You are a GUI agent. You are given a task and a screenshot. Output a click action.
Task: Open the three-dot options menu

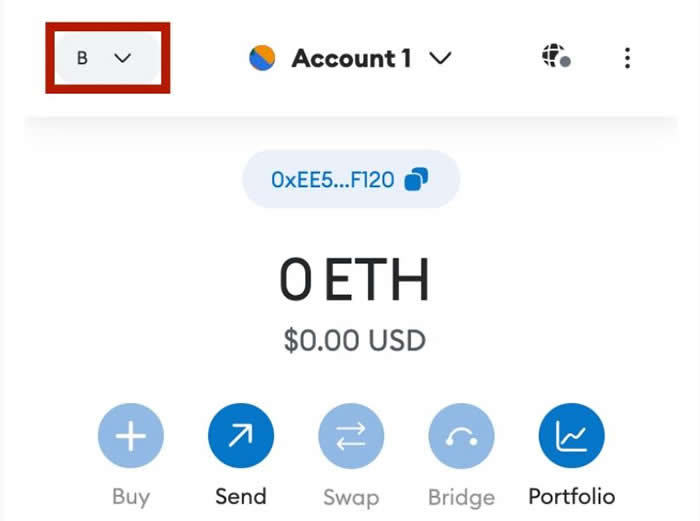point(627,58)
